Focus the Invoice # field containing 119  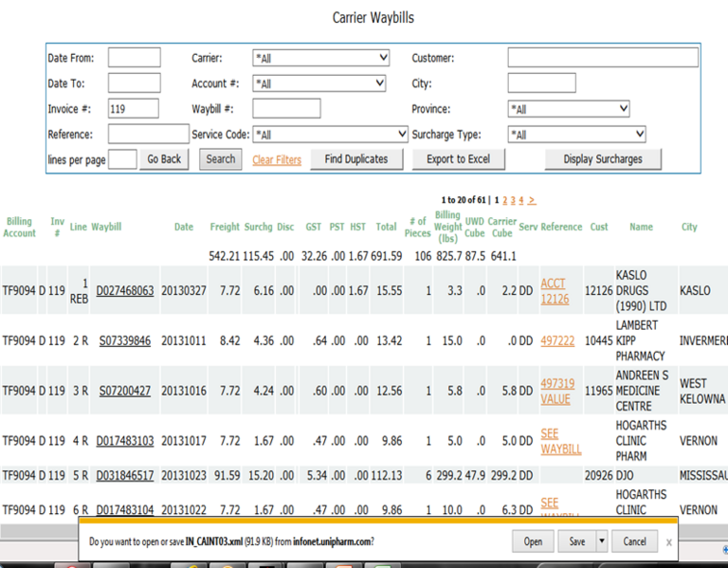pyautogui.click(x=134, y=109)
